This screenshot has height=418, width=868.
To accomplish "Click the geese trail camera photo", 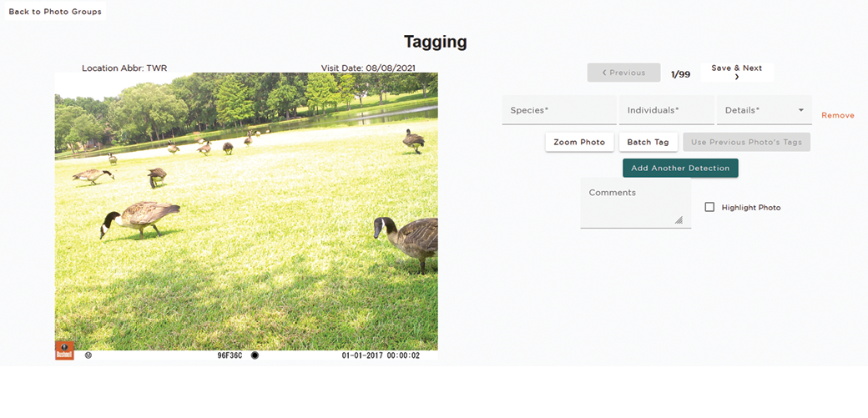I will [x=246, y=209].
